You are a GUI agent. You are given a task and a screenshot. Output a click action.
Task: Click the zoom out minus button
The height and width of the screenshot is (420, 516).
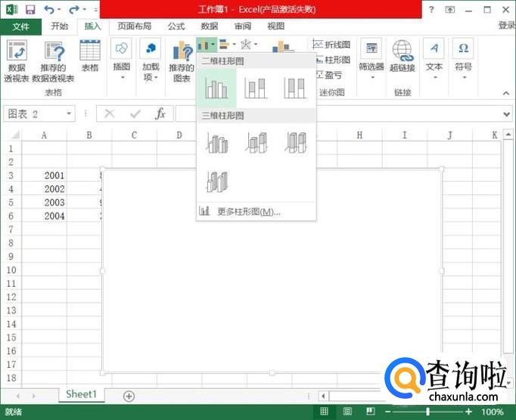(387, 412)
